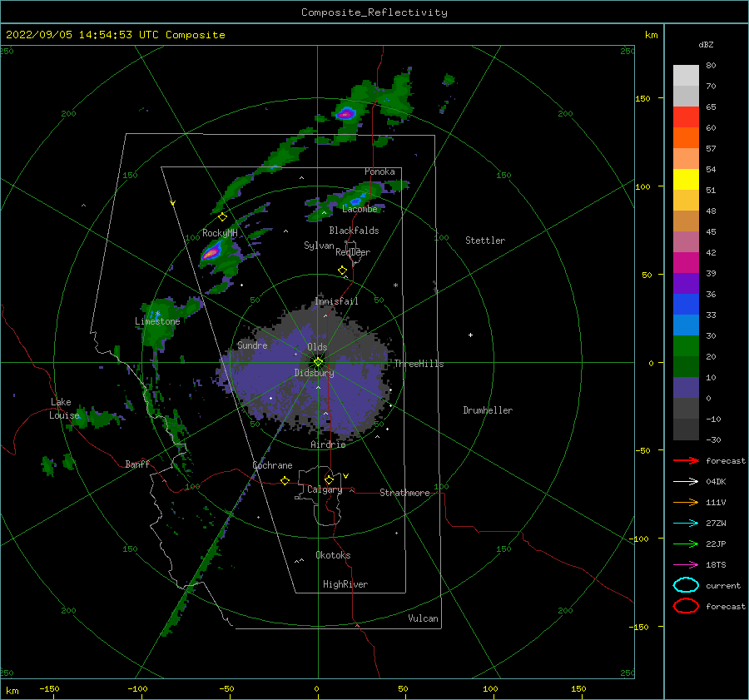Click the white 04DK arrow icon
The image size is (749, 700).
tap(686, 481)
